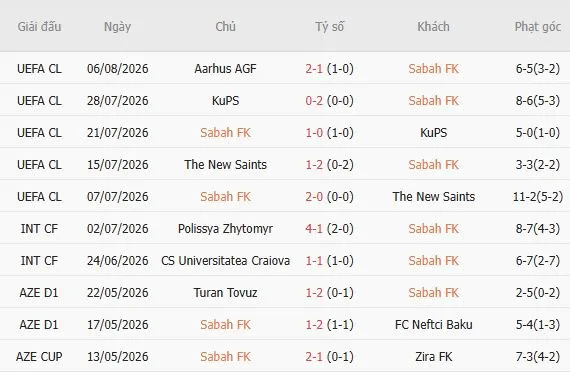The width and height of the screenshot is (570, 375).
Task: Click AZE CUP league label
Action: point(39,356)
